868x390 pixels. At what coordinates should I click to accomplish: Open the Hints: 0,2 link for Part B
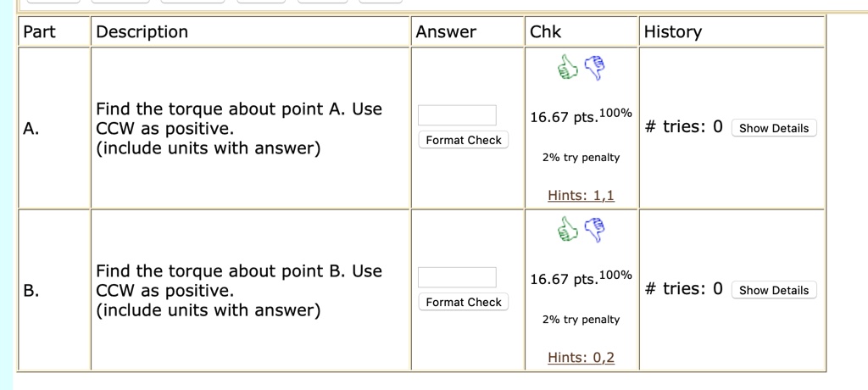581,358
